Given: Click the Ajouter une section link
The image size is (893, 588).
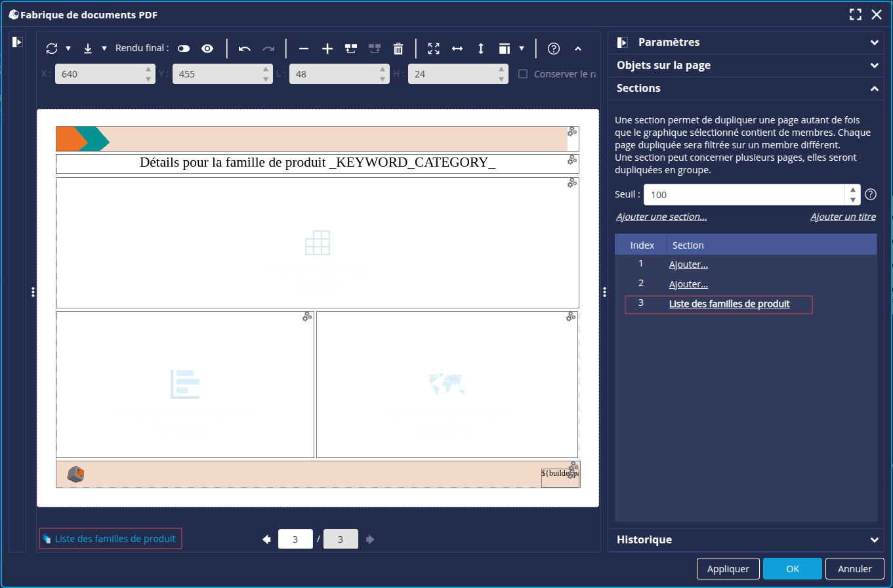Looking at the screenshot, I should (x=661, y=217).
